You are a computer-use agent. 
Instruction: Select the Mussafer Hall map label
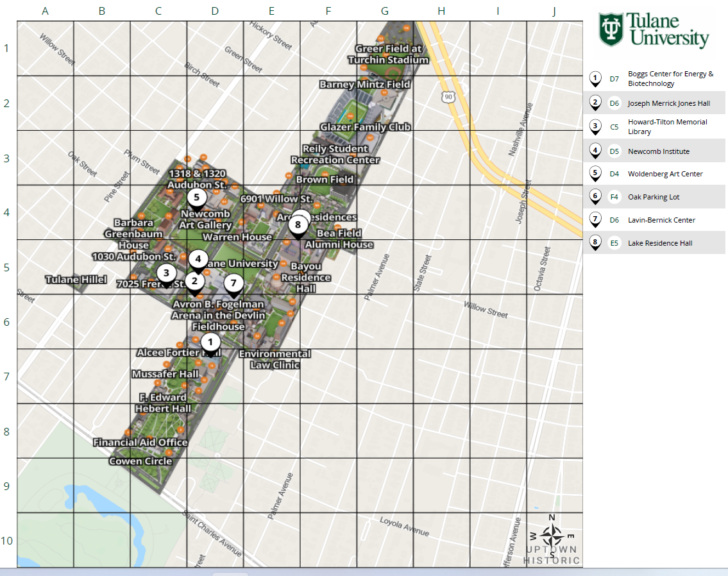(x=165, y=374)
